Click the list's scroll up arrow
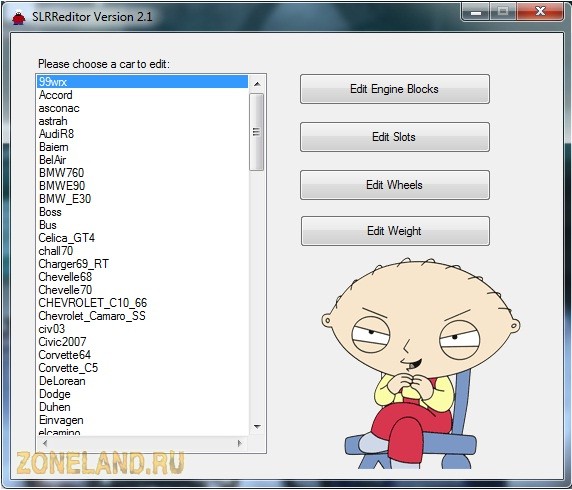This screenshot has width=572, height=490. pyautogui.click(x=257, y=84)
